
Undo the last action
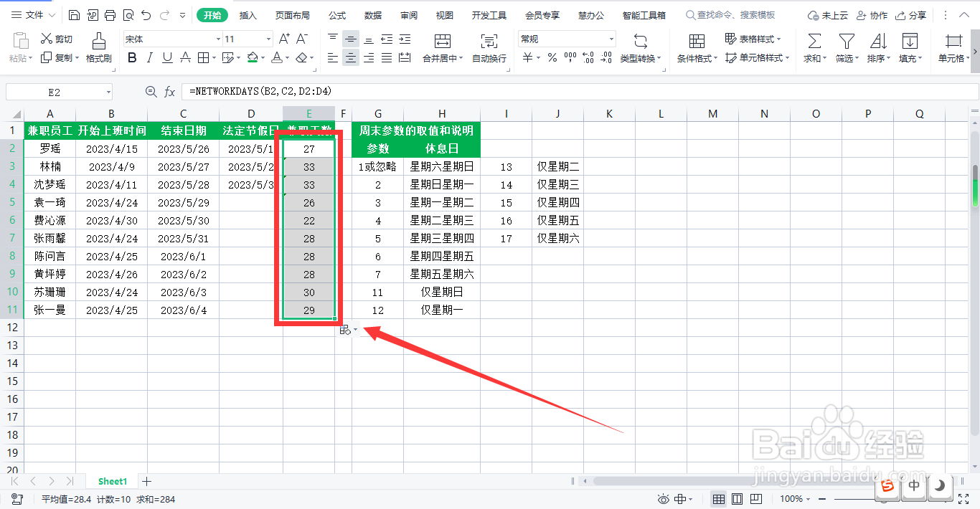click(146, 15)
